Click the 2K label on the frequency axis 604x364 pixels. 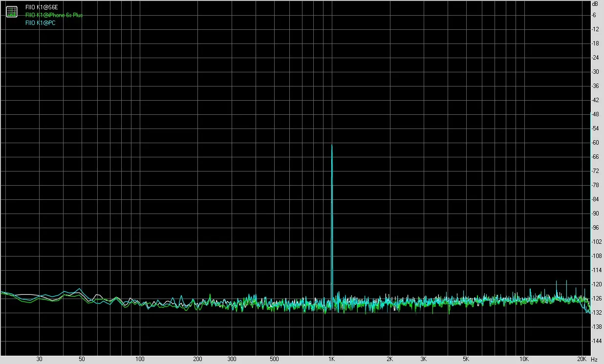pyautogui.click(x=389, y=359)
